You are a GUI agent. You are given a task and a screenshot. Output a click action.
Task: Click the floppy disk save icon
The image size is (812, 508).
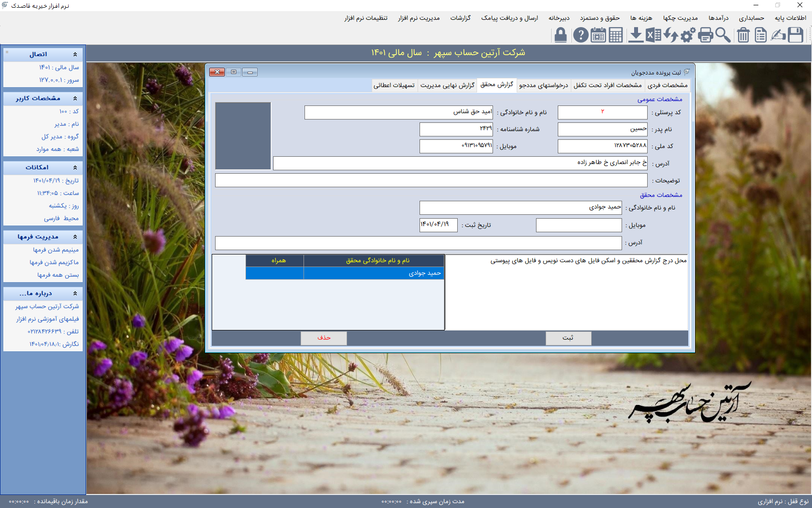796,35
